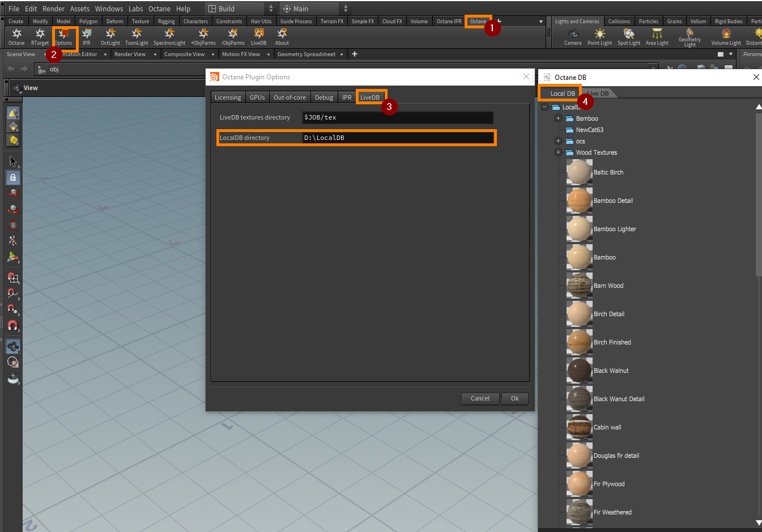The width and height of the screenshot is (762, 532).
Task: Create a ToonLight from the shelf
Action: click(137, 37)
